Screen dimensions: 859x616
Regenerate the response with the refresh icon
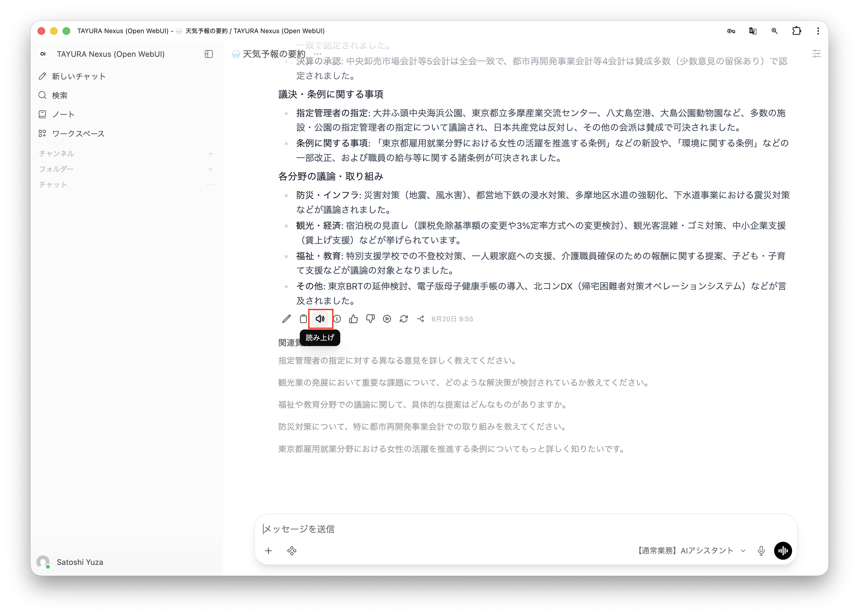tap(404, 319)
